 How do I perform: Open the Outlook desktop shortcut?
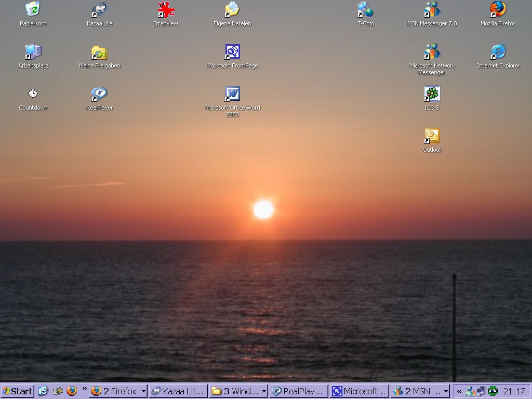tap(432, 136)
